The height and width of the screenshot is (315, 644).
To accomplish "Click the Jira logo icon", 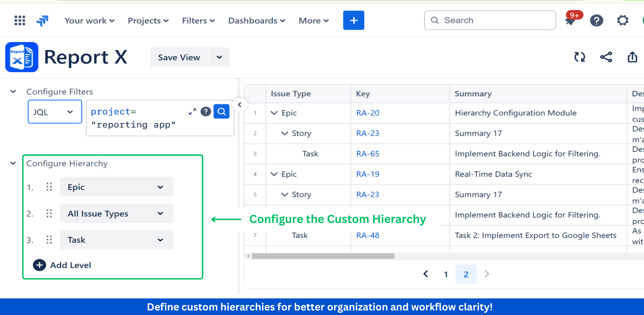I will tap(42, 21).
